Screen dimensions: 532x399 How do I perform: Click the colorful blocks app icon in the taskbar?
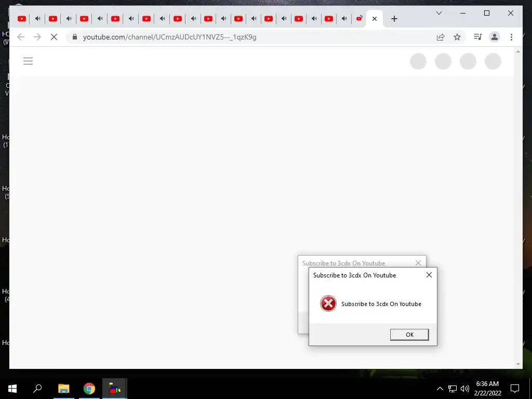pyautogui.click(x=115, y=389)
